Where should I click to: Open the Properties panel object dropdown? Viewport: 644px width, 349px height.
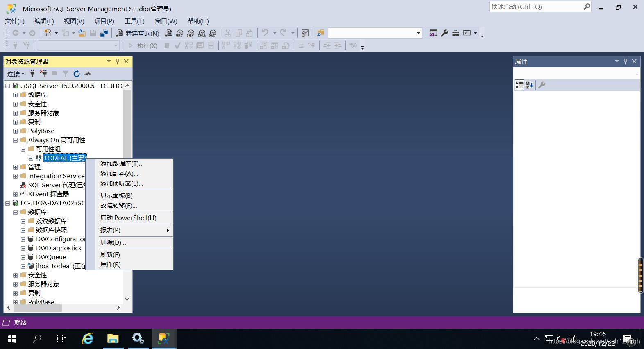637,73
